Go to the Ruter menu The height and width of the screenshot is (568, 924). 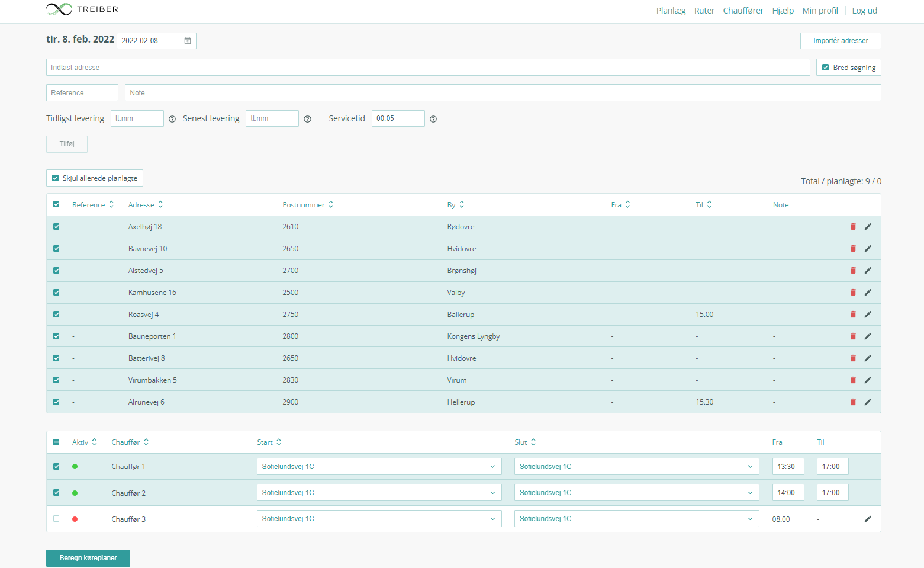704,11
